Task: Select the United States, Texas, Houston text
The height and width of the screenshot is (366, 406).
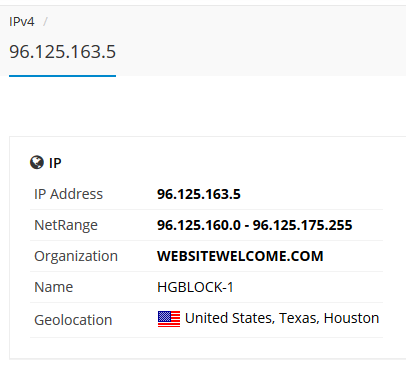Action: click(x=282, y=318)
